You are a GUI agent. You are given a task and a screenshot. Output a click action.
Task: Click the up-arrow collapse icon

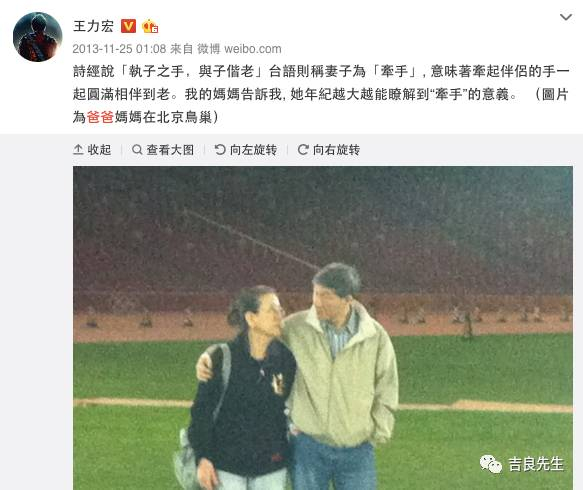point(78,149)
